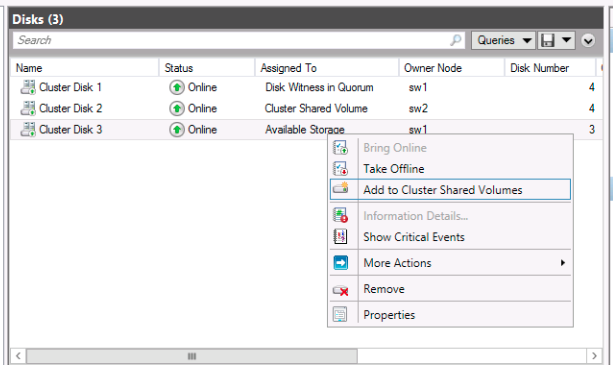Click Online status text for Cluster Disk 2
The image size is (613, 365).
point(202,108)
